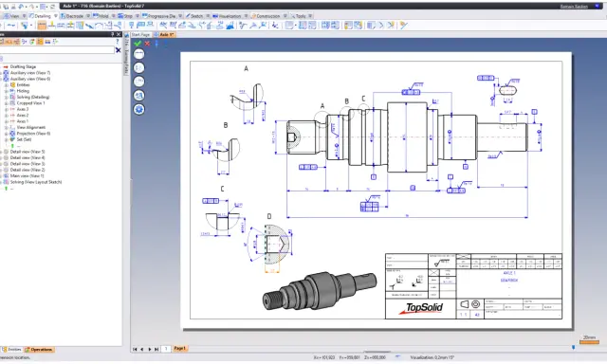Select the Page 1 sheet tab
Image resolution: width=607 pixels, height=364 pixels.
click(180, 349)
